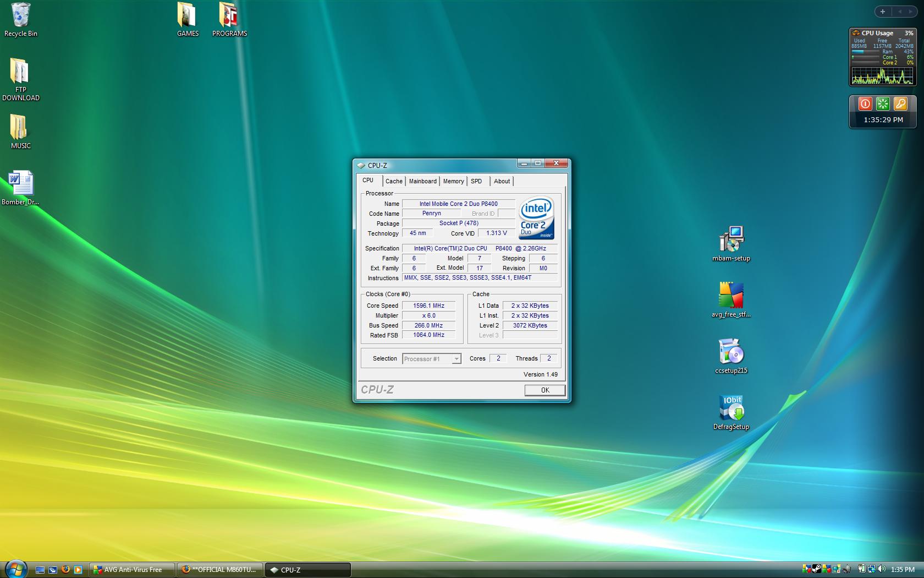Click the Multiplier x 6.0 value
The width and height of the screenshot is (924, 578).
tap(428, 315)
